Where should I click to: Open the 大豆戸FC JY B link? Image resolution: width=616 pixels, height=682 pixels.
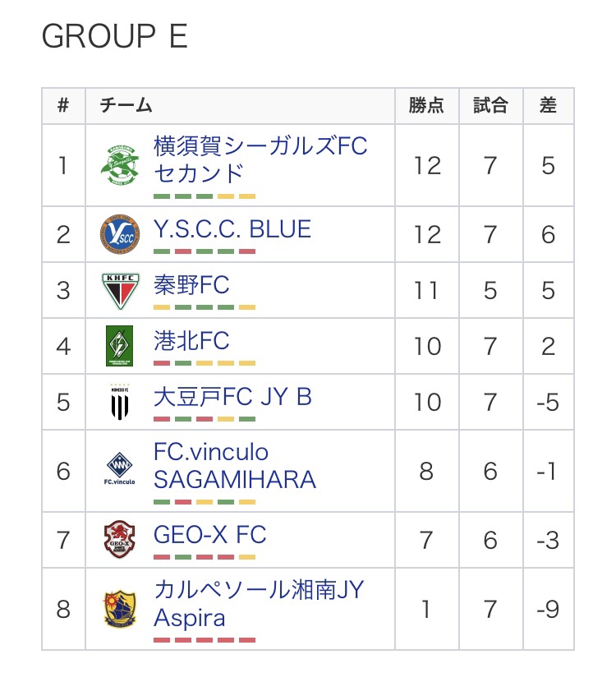[x=232, y=397]
